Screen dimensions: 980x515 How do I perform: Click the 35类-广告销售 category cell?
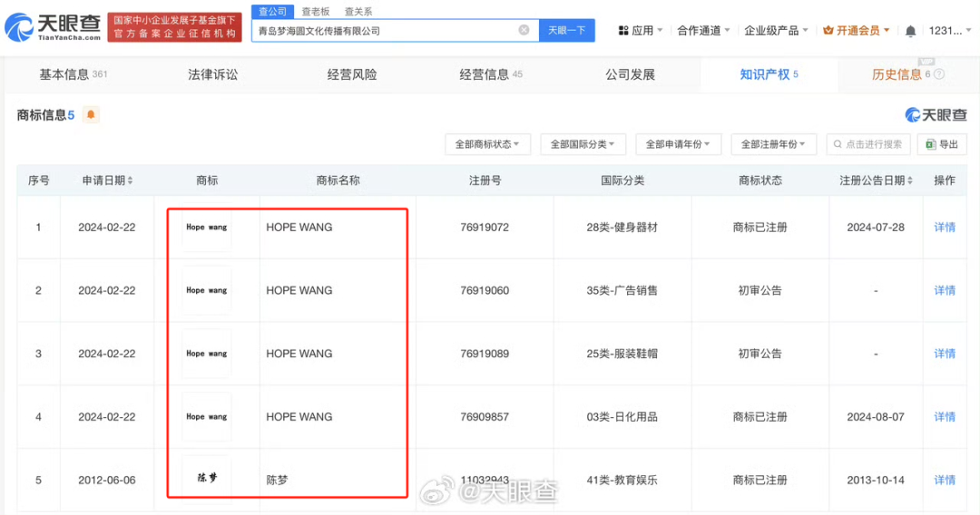point(622,290)
